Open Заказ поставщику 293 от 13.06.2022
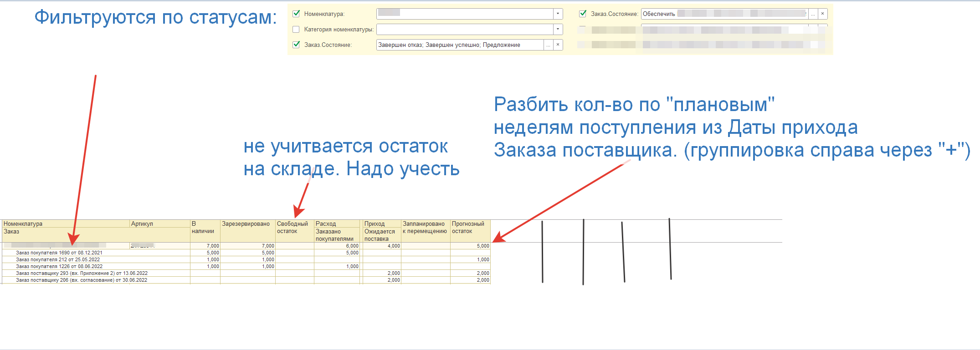Image resolution: width=980 pixels, height=350 pixels. pos(82,273)
